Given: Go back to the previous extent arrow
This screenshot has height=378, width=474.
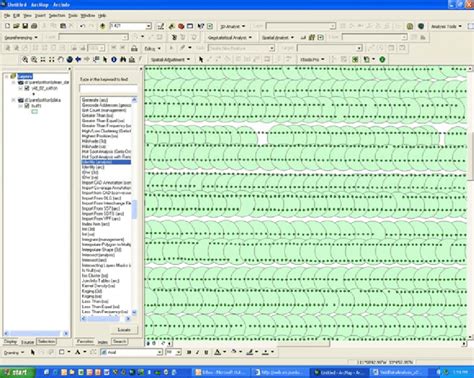Looking at the screenshot, I should (x=78, y=60).
